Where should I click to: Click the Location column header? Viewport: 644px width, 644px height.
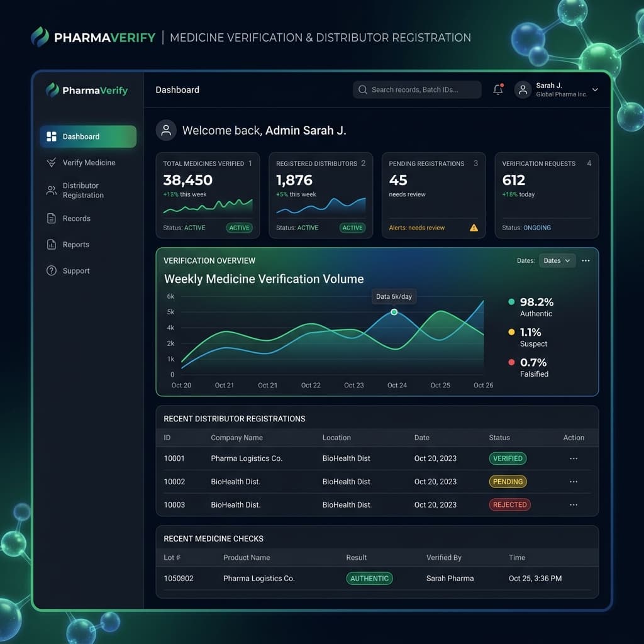coord(336,438)
